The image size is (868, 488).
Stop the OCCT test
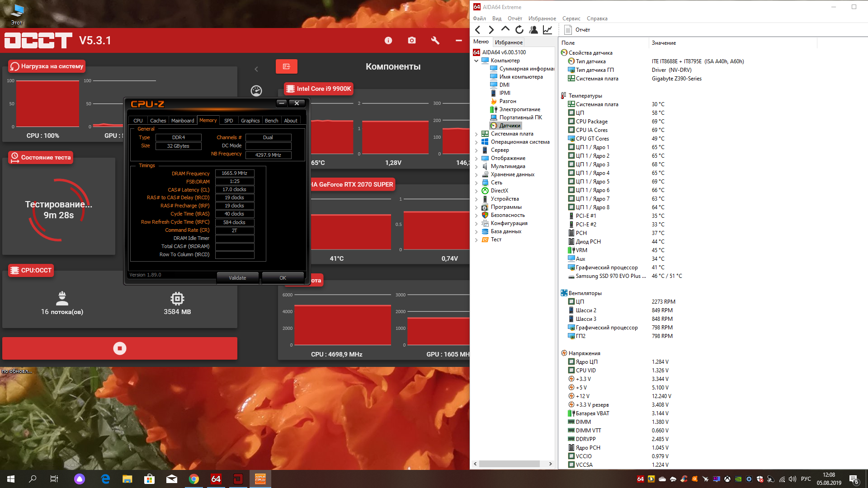tap(119, 348)
